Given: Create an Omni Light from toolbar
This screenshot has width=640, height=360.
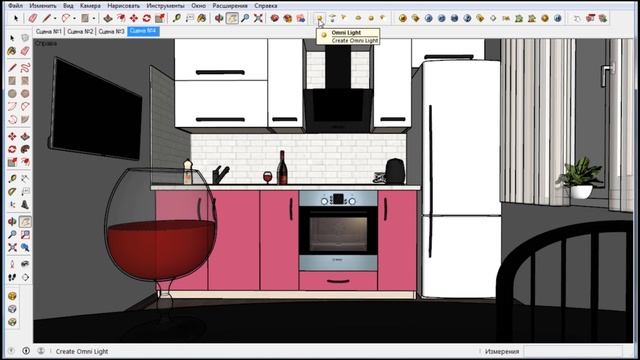Looking at the screenshot, I should pyautogui.click(x=320, y=18).
